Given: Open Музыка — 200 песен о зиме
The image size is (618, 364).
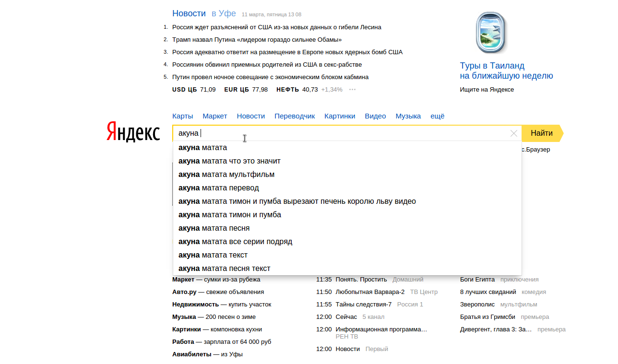Looking at the screenshot, I should tap(214, 317).
